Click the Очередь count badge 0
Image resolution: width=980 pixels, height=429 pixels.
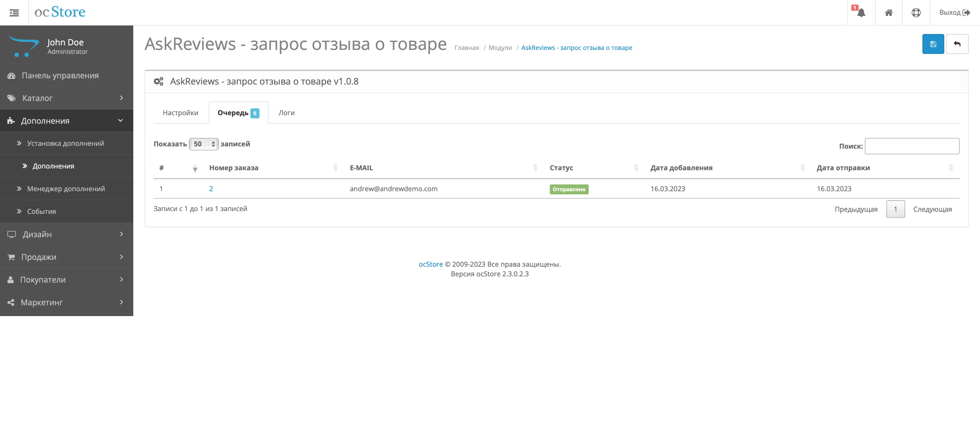pyautogui.click(x=255, y=113)
